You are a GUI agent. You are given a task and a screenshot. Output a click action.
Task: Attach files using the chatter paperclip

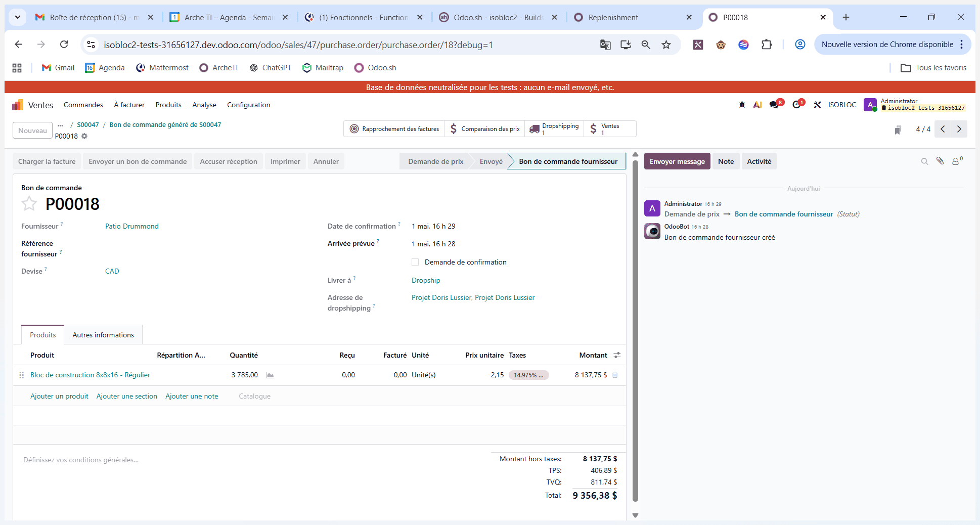pyautogui.click(x=940, y=161)
